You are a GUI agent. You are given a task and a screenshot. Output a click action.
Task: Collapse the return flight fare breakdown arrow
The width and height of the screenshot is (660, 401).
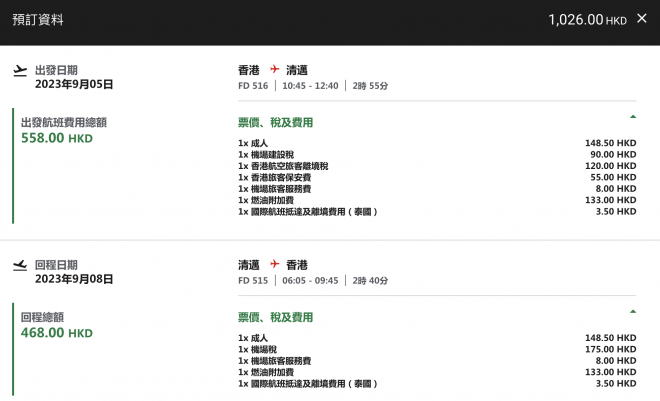click(632, 312)
